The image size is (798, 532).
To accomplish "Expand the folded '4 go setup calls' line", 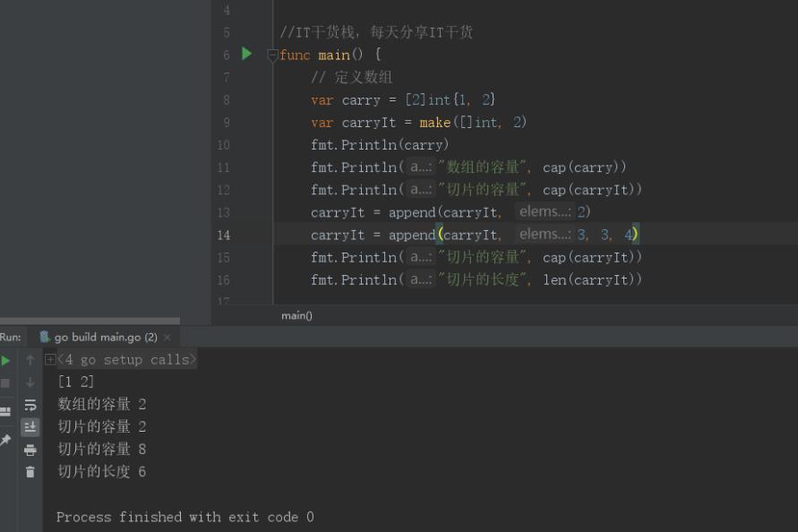I will pos(50,360).
